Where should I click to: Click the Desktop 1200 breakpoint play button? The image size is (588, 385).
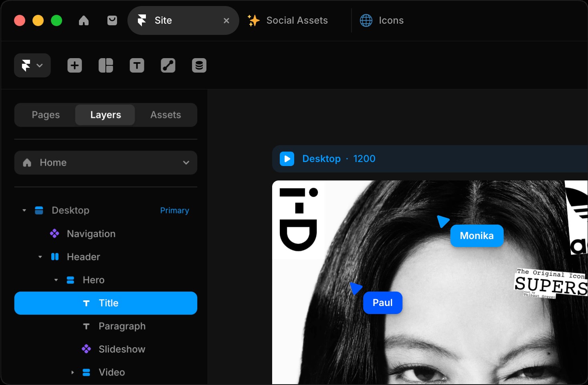click(287, 158)
